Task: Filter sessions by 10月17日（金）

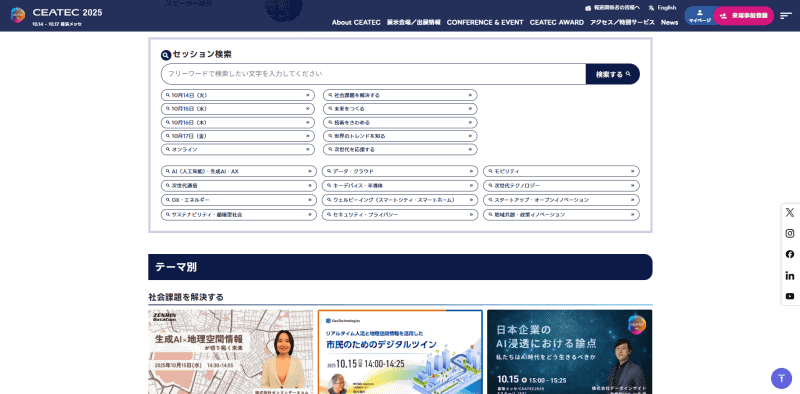Action: click(238, 136)
